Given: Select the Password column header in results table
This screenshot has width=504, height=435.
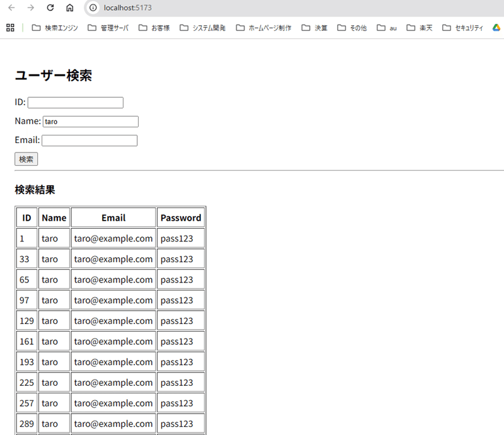Looking at the screenshot, I should pos(181,217).
